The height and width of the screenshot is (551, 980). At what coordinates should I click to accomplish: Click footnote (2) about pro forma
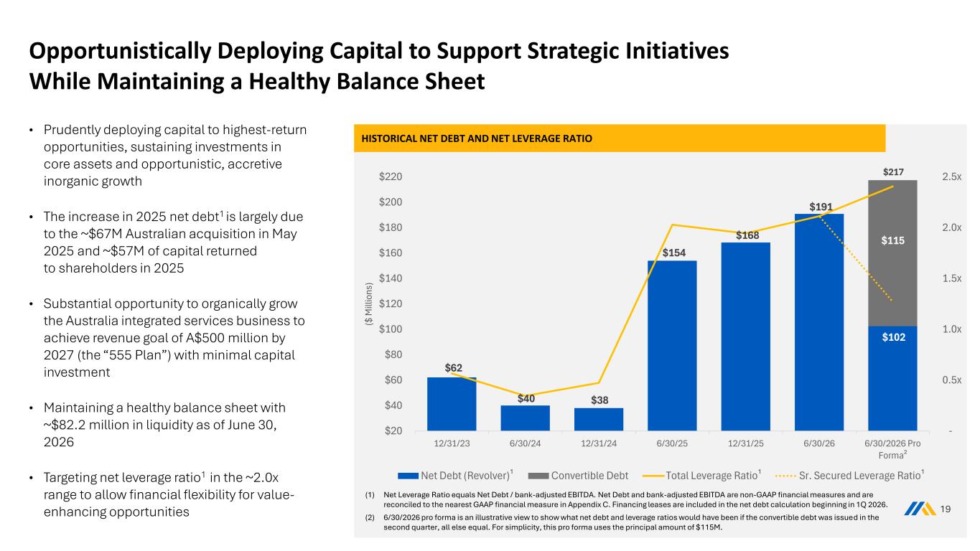(x=622, y=522)
